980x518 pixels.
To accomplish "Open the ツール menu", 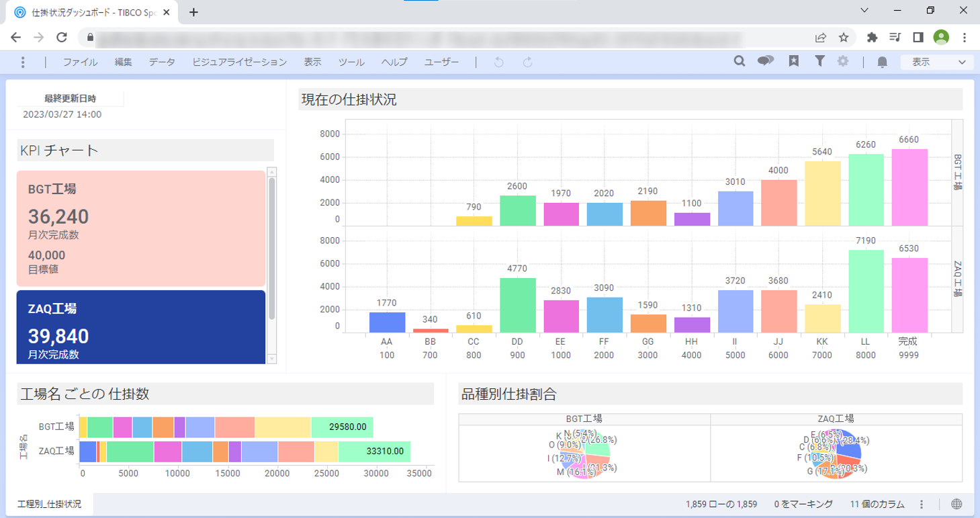I will tap(351, 62).
